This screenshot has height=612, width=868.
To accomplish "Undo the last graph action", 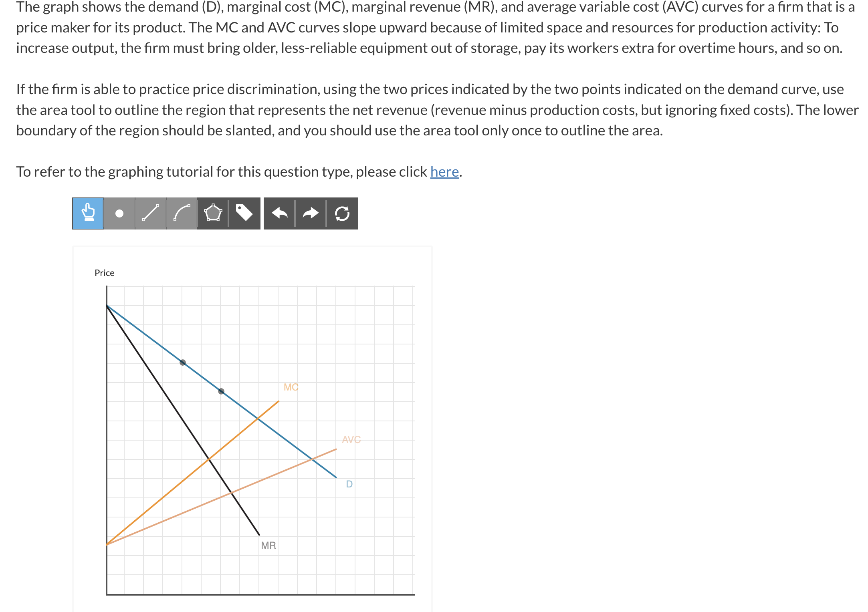I will [281, 213].
